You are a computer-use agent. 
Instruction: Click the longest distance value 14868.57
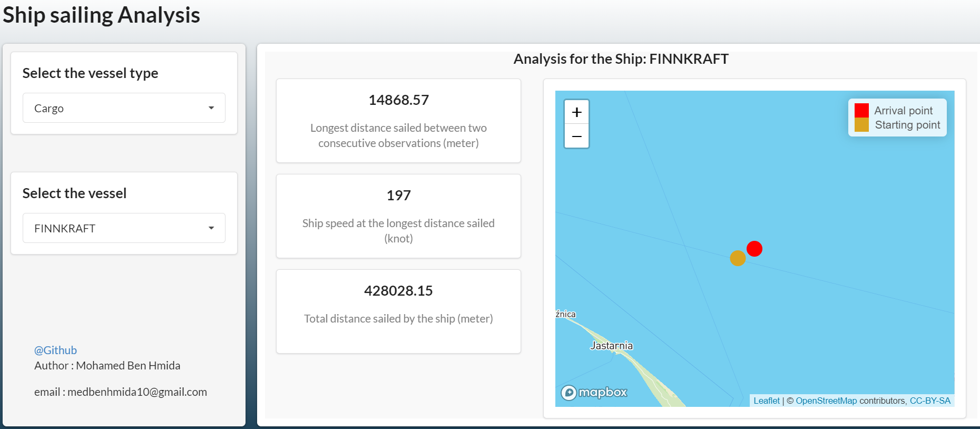click(399, 100)
